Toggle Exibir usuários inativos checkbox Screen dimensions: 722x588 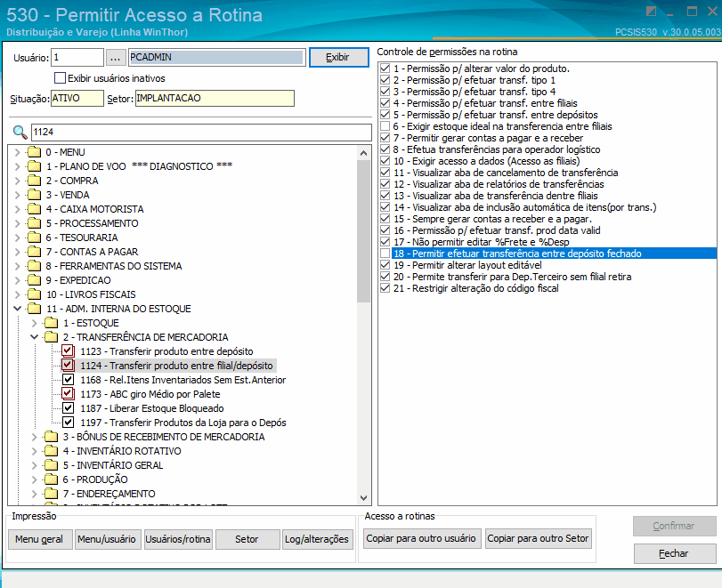(x=60, y=78)
